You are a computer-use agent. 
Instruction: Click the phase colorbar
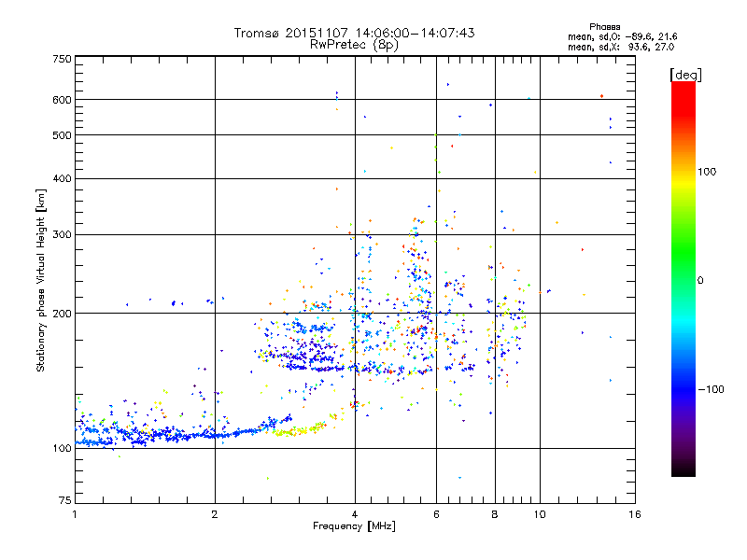684,278
